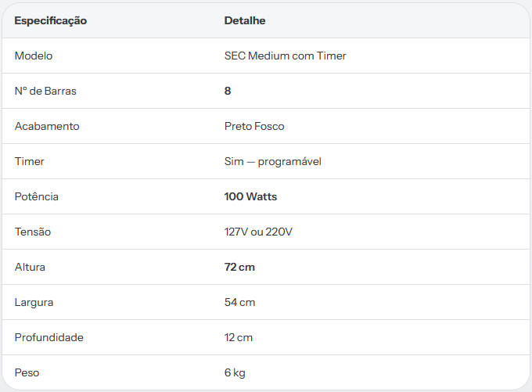532x392 pixels.
Task: Click the Sim — programável value
Action: 273,161
